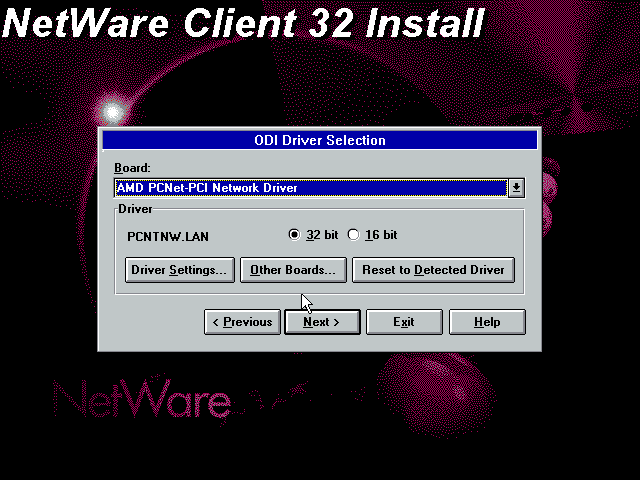Click Reset to Detected Driver
The height and width of the screenshot is (480, 640).
pos(433,270)
